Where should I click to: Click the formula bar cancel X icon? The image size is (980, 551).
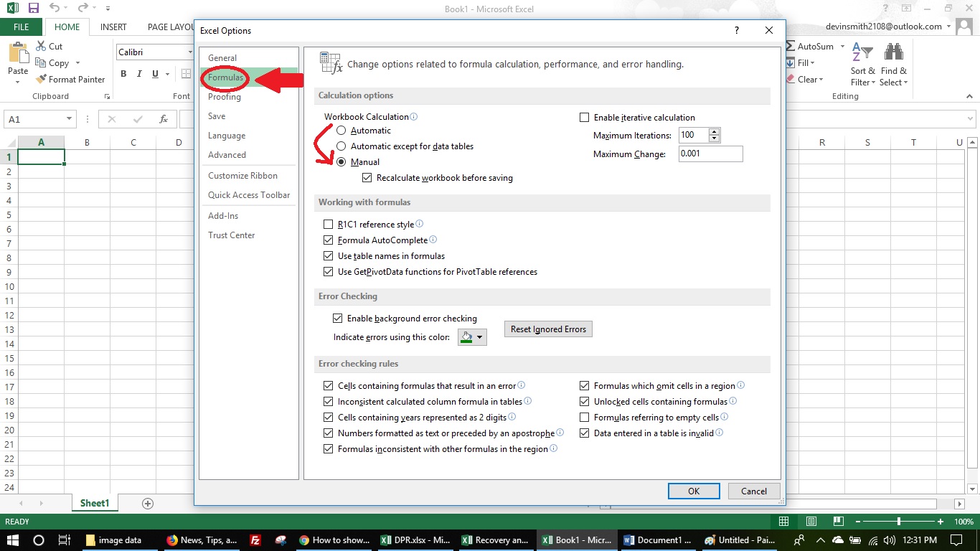[x=112, y=119]
